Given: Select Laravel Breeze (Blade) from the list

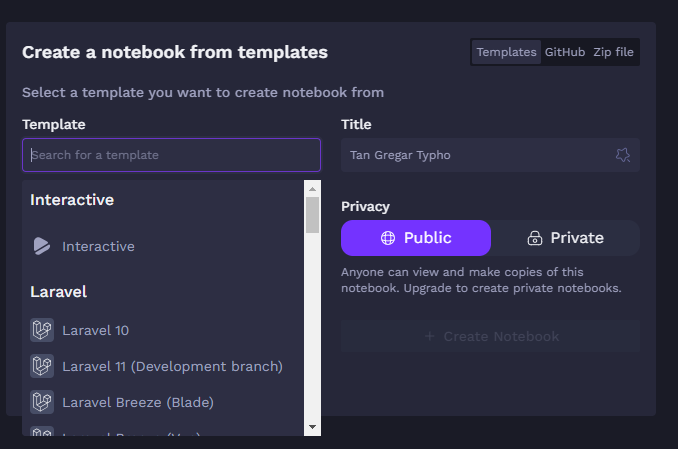Looking at the screenshot, I should point(138,402).
